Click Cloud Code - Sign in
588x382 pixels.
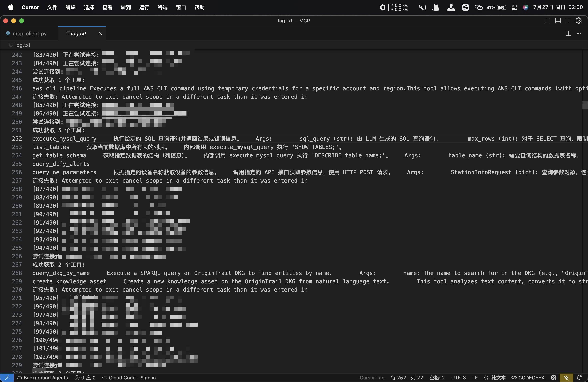pos(129,378)
